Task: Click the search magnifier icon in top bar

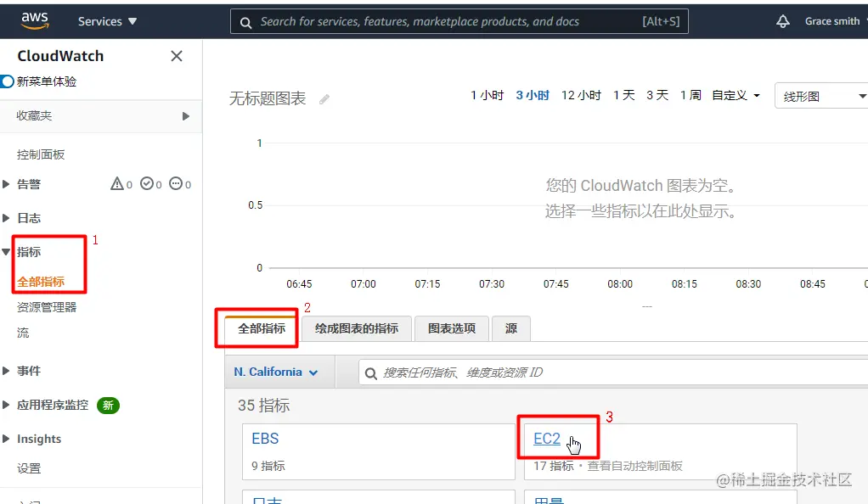Action: point(245,23)
